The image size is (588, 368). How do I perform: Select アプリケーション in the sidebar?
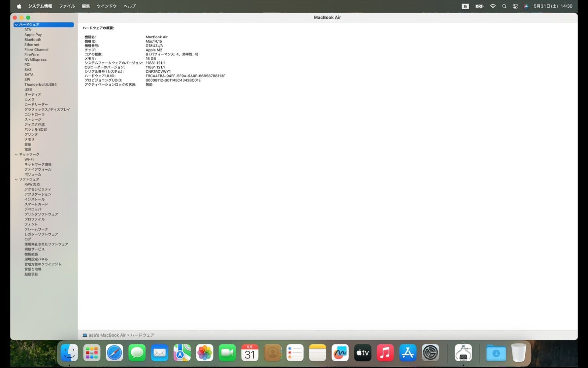click(38, 194)
